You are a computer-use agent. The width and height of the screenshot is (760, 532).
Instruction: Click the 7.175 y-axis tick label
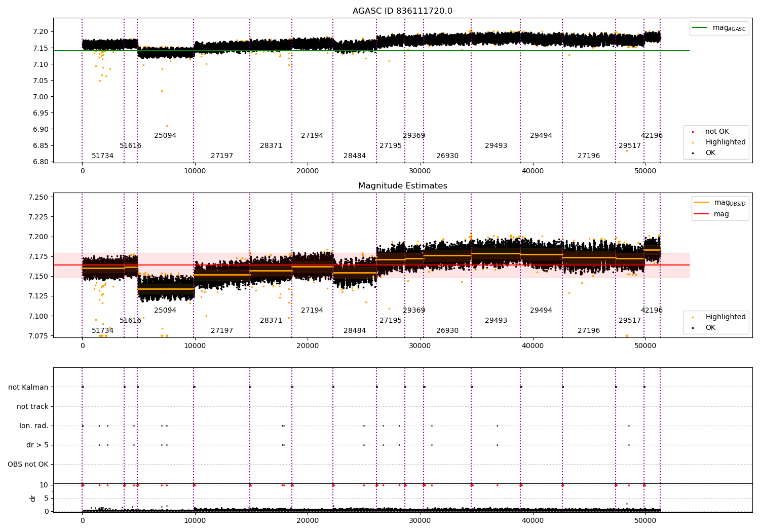click(39, 257)
